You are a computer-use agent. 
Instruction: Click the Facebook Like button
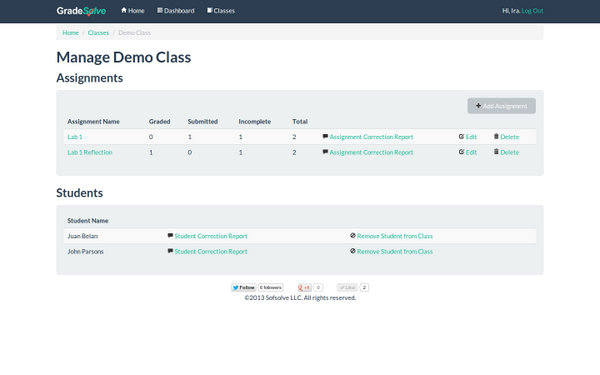[x=347, y=287]
